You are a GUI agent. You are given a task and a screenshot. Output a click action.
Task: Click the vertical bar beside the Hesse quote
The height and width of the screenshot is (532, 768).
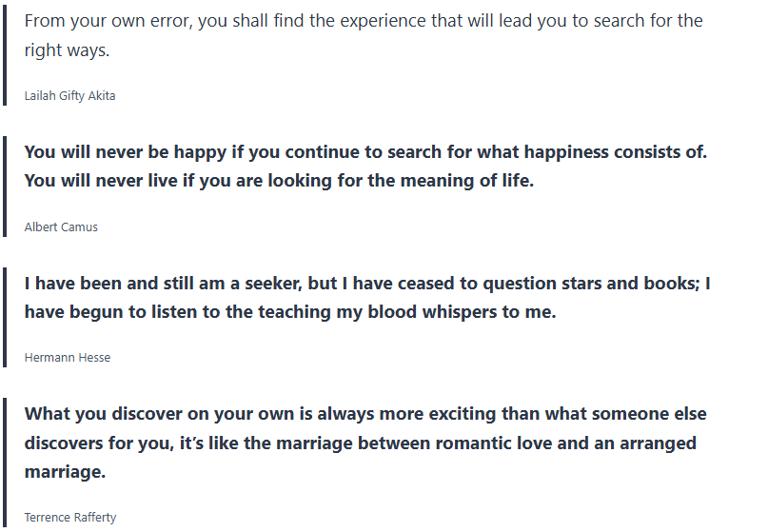(x=5, y=315)
